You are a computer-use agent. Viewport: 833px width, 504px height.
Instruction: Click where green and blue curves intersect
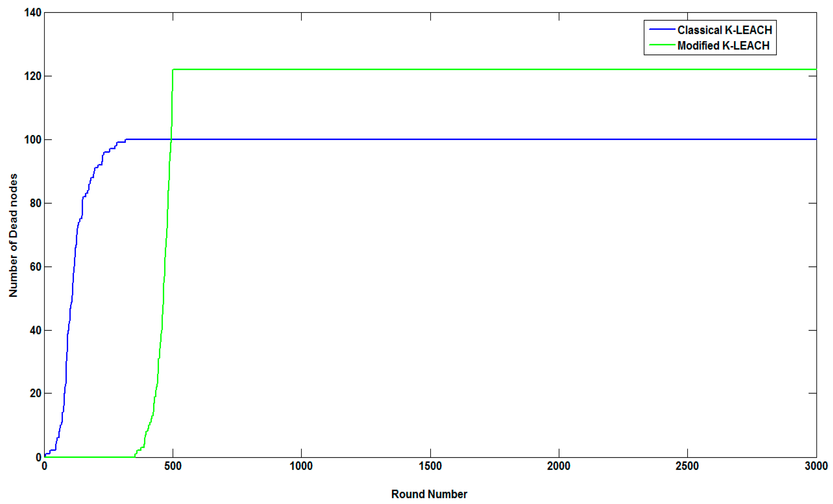click(x=171, y=139)
